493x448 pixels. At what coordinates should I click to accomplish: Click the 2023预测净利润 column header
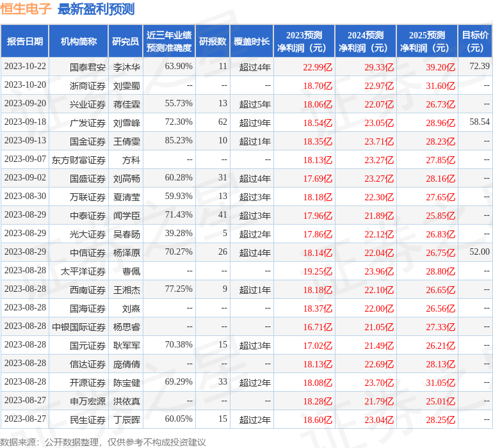(x=304, y=41)
